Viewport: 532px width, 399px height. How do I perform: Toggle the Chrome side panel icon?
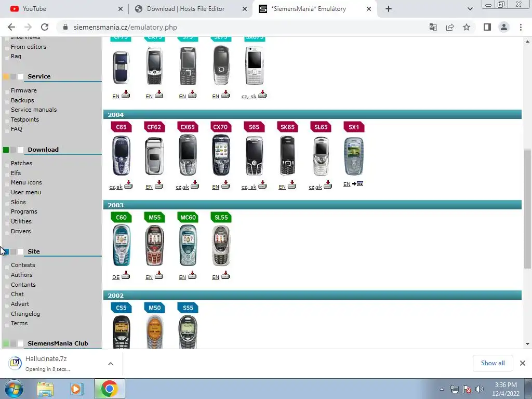click(487, 27)
